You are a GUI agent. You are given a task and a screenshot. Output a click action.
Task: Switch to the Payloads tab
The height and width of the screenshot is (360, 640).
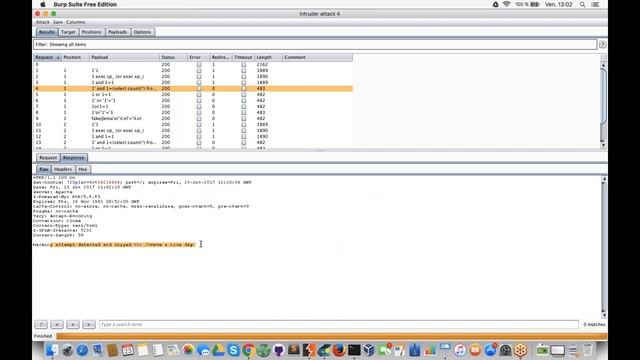(x=118, y=32)
